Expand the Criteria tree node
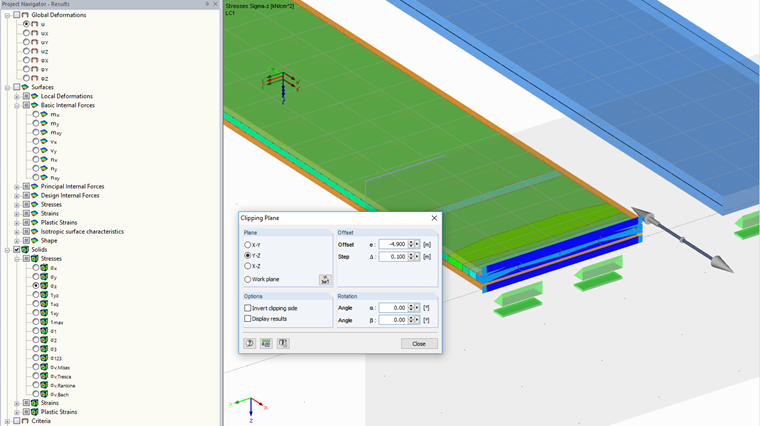The height and width of the screenshot is (426, 760). click(7, 421)
